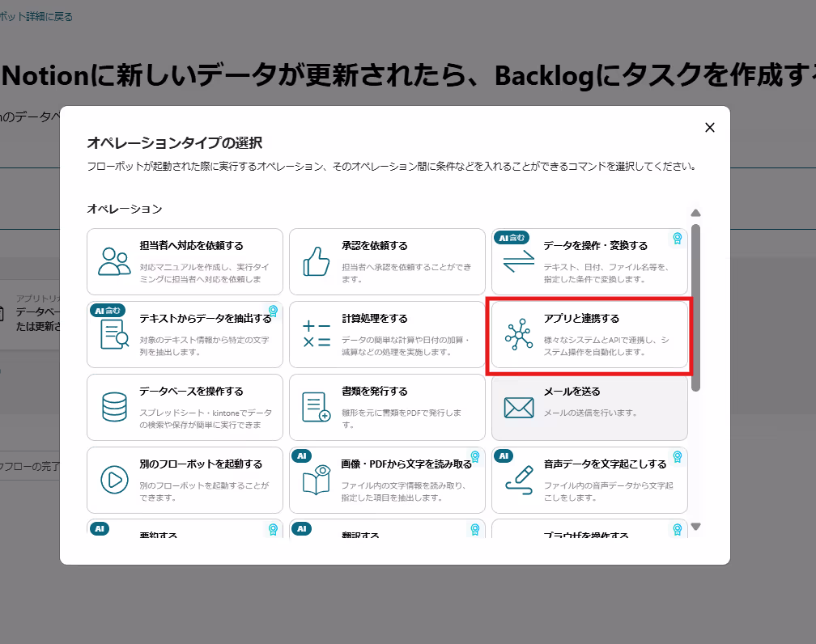
Task: Click the premium badge on テキストからデータを抽出する card
Action: click(x=273, y=311)
